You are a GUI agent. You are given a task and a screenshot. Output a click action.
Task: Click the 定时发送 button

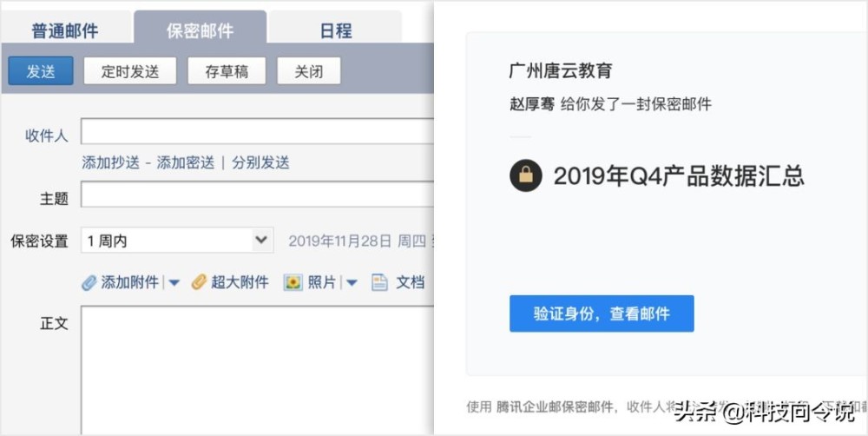coord(130,72)
